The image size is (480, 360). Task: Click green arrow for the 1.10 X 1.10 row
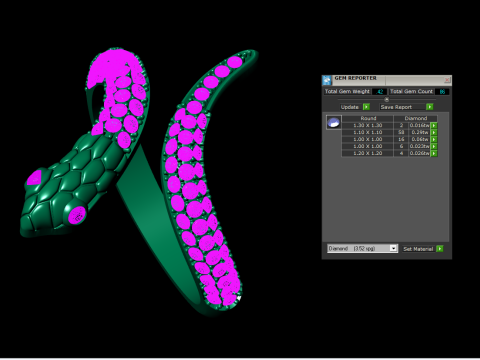click(x=434, y=132)
